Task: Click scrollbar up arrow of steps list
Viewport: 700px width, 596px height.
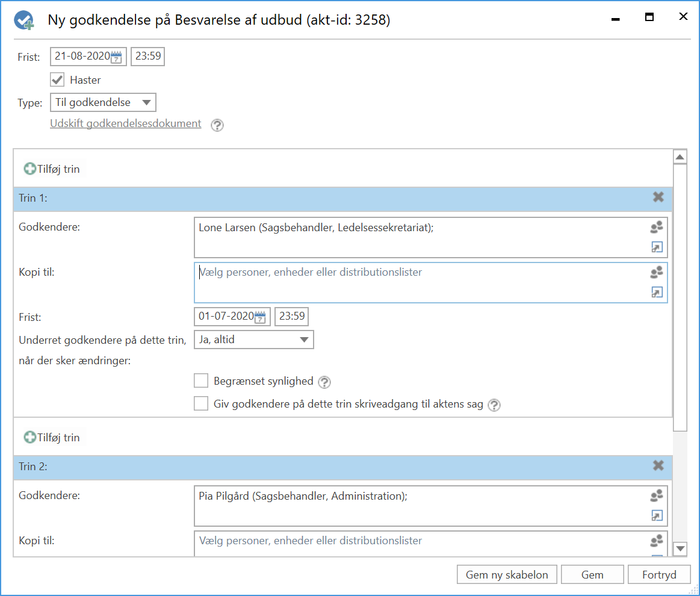Action: tap(680, 157)
